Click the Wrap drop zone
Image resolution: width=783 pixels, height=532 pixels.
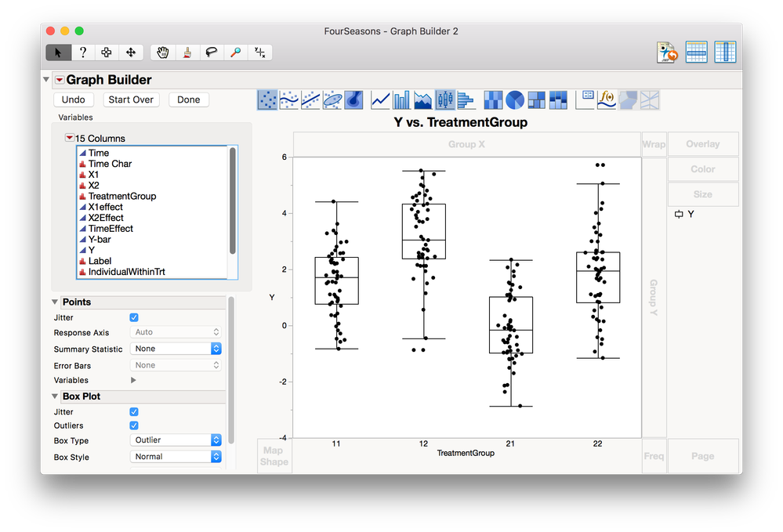point(654,144)
